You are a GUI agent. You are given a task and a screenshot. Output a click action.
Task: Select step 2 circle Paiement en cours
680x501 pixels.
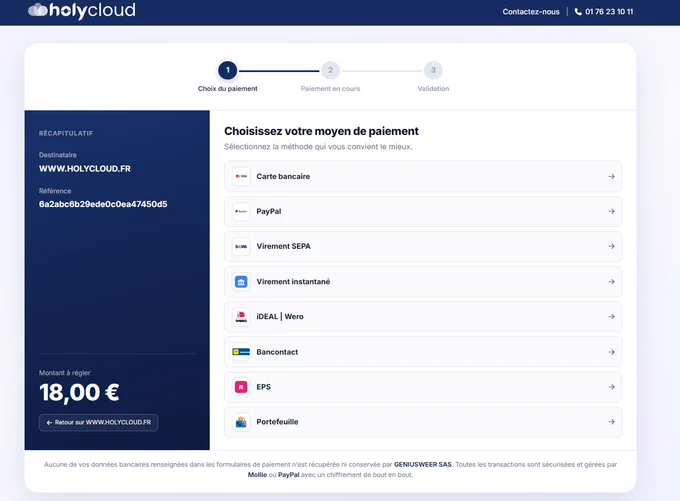click(x=330, y=70)
